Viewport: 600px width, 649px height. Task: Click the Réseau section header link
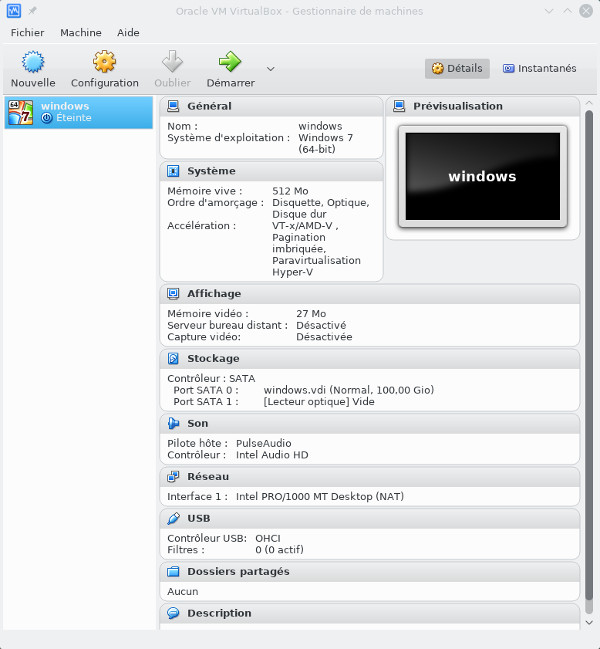(x=208, y=477)
